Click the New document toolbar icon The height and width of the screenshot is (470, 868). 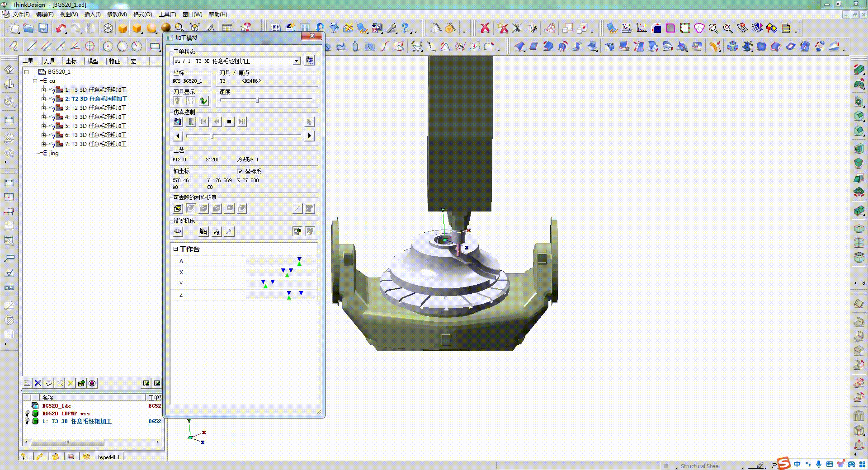tap(14, 28)
